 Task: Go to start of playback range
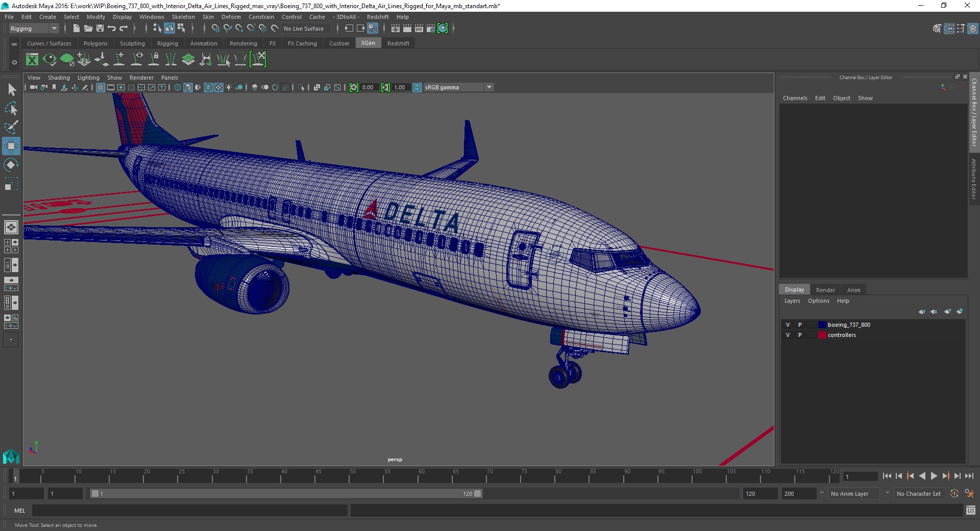887,476
